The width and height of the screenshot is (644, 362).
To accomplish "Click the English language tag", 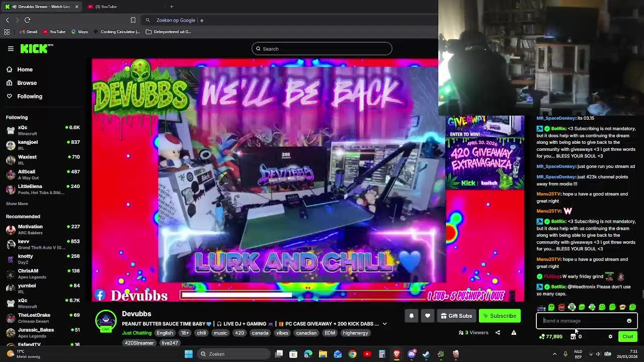I will coord(165,333).
